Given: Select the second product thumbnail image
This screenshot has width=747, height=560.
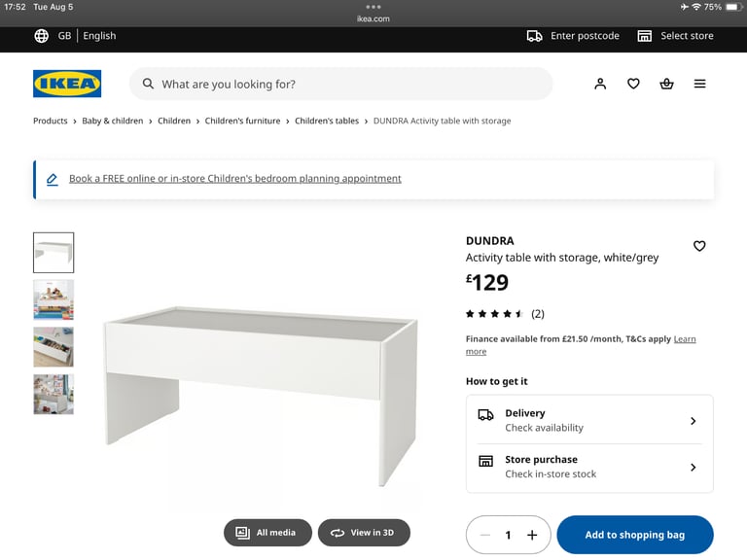Looking at the screenshot, I should click(53, 299).
